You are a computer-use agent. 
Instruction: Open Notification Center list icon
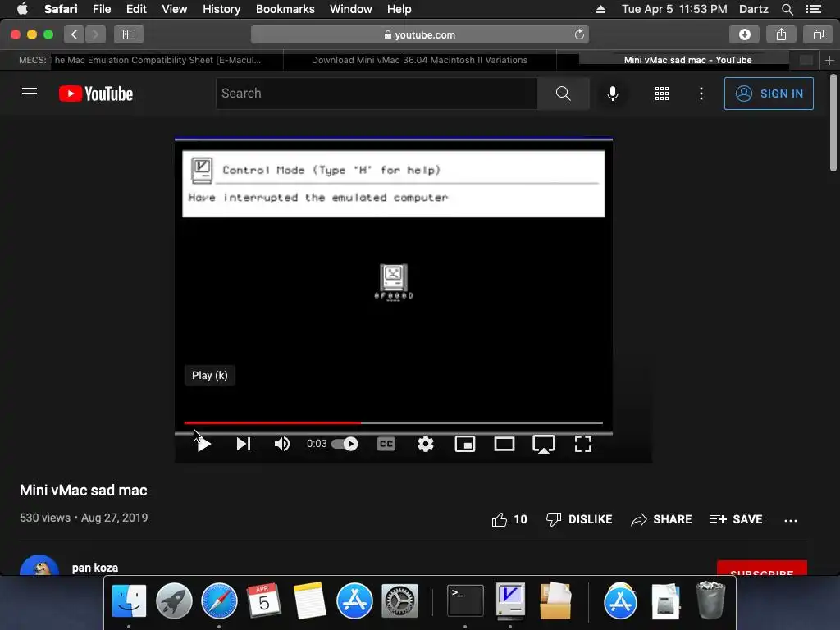[813, 9]
